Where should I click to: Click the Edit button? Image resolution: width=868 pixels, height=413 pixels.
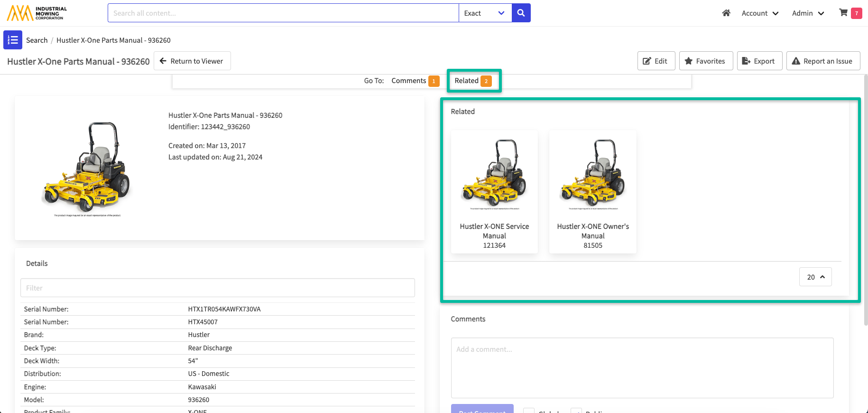click(656, 61)
